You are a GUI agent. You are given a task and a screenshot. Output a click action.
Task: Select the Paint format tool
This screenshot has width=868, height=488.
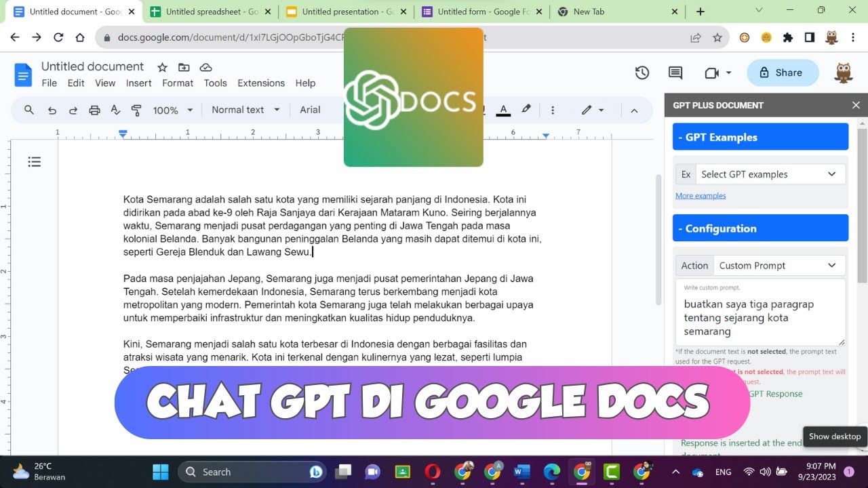pyautogui.click(x=136, y=109)
